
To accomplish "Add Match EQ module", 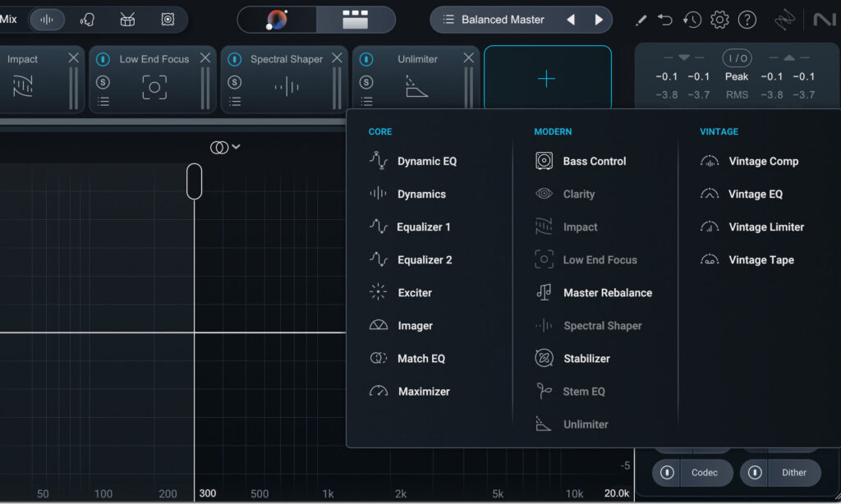I will tap(407, 358).
